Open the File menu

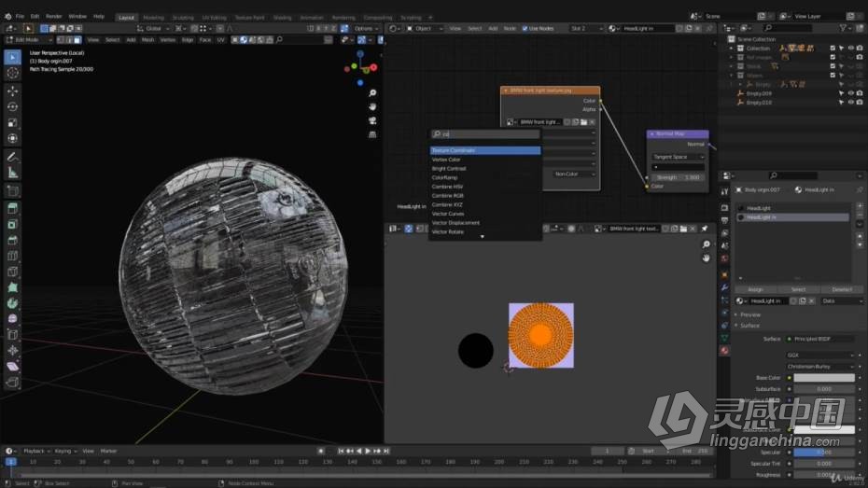[20, 17]
